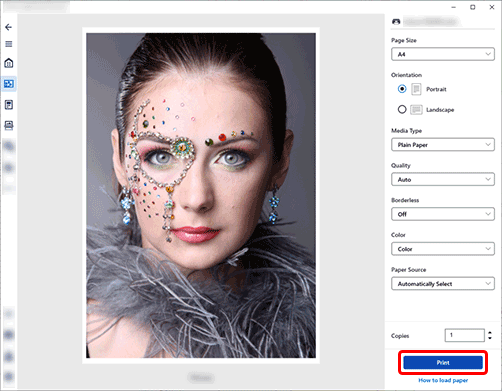Click into the Copies number field
The height and width of the screenshot is (391, 502).
coord(464,335)
